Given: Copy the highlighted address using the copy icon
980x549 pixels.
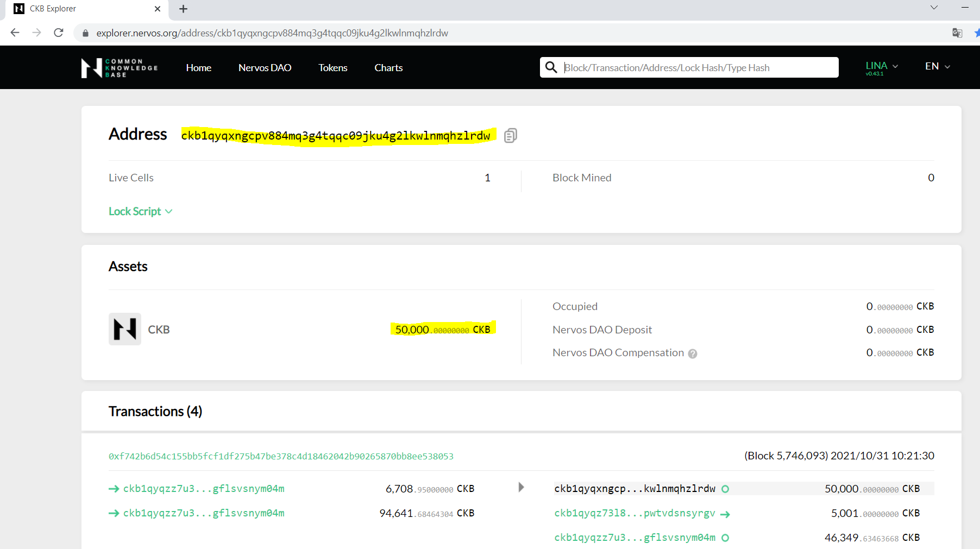Looking at the screenshot, I should (510, 135).
